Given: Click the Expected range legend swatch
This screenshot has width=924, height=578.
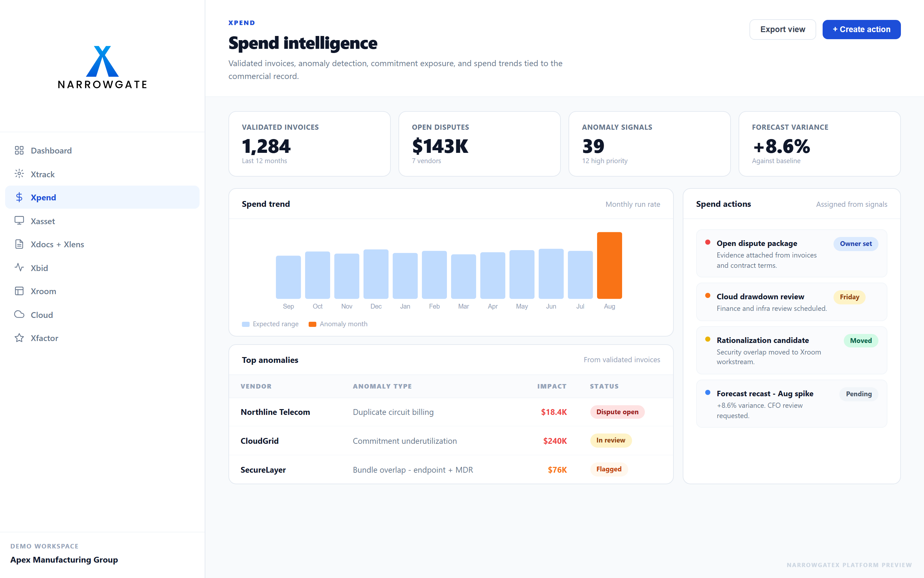Looking at the screenshot, I should [x=245, y=324].
